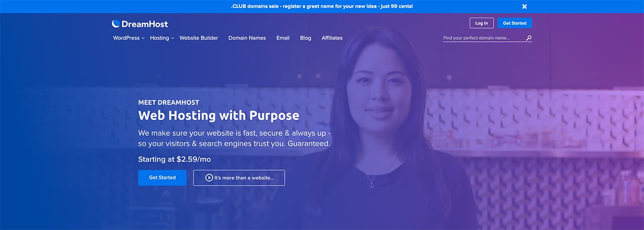The width and height of the screenshot is (644, 230).
Task: Open the Email menu item
Action: 283,38
